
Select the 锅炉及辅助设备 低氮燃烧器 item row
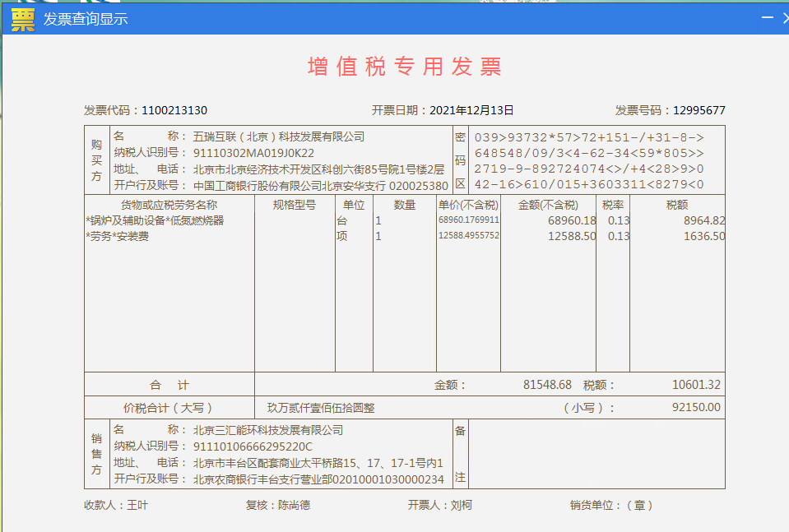point(155,220)
